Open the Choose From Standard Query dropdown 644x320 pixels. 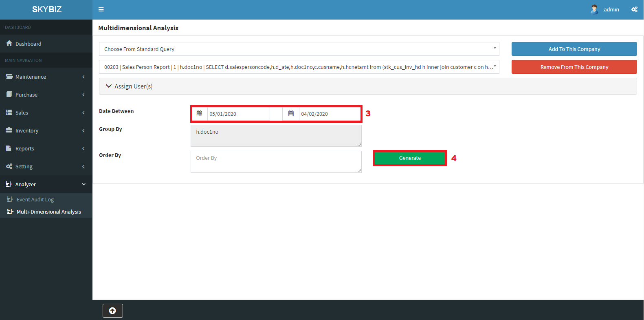[299, 49]
